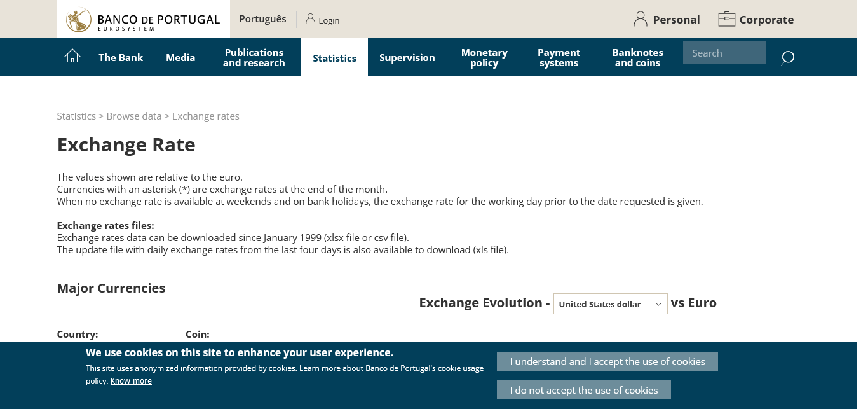This screenshot has height=409, width=868.
Task: Download the csv file link
Action: pos(389,238)
